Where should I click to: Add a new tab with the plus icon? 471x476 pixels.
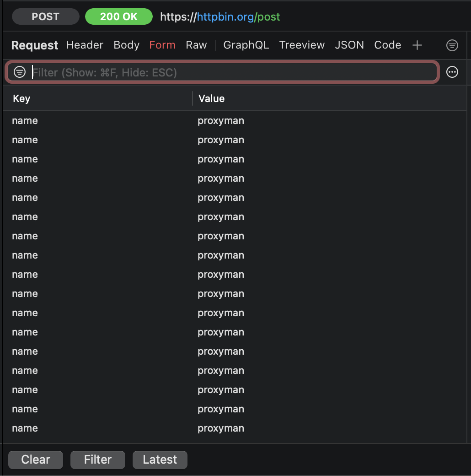click(417, 45)
